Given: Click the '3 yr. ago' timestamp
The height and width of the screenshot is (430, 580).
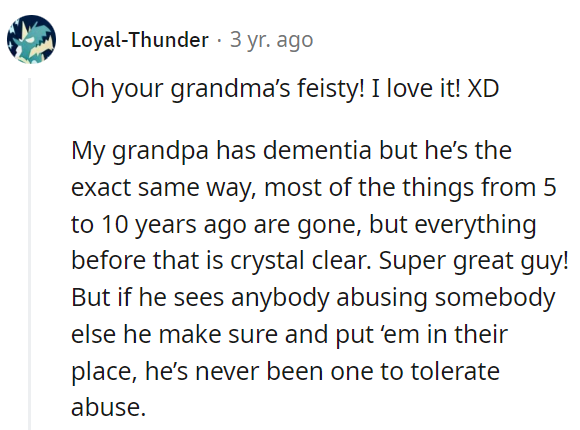Looking at the screenshot, I should click(272, 40).
